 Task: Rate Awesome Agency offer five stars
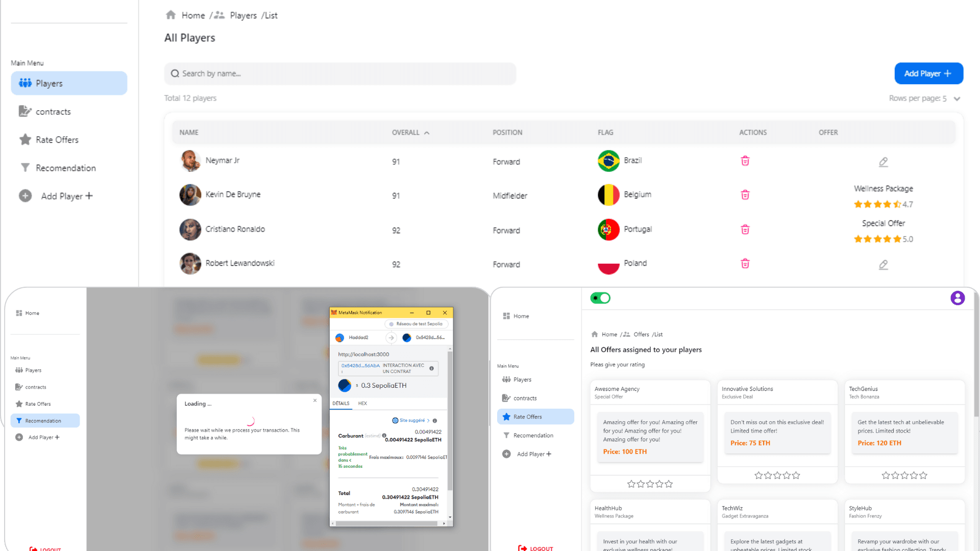[669, 484]
